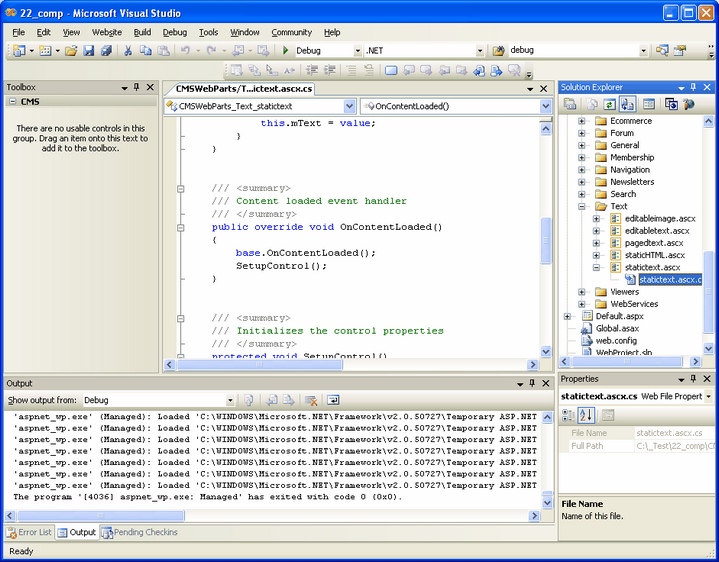
Task: Click the Copy toolbar icon
Action: click(145, 50)
